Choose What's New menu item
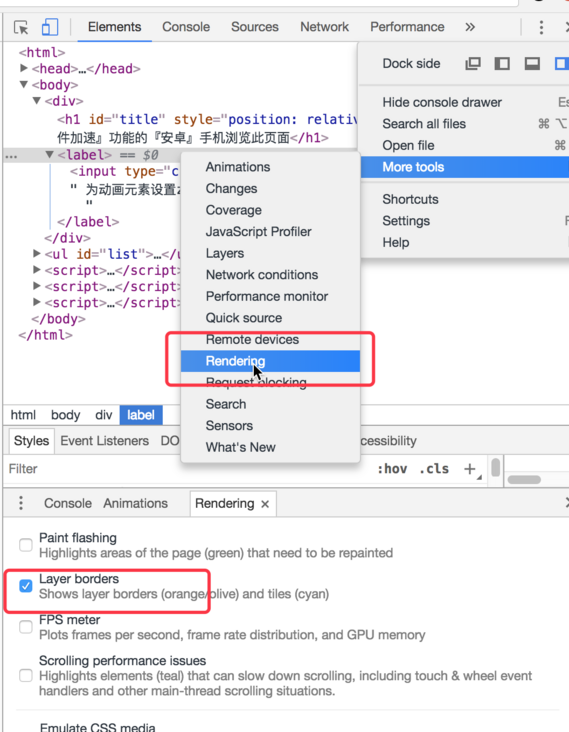This screenshot has width=569, height=732. (x=270, y=447)
